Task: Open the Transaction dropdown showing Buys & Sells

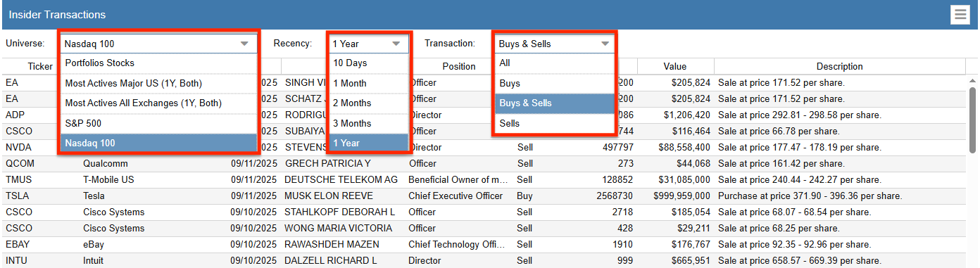Action: (x=555, y=44)
